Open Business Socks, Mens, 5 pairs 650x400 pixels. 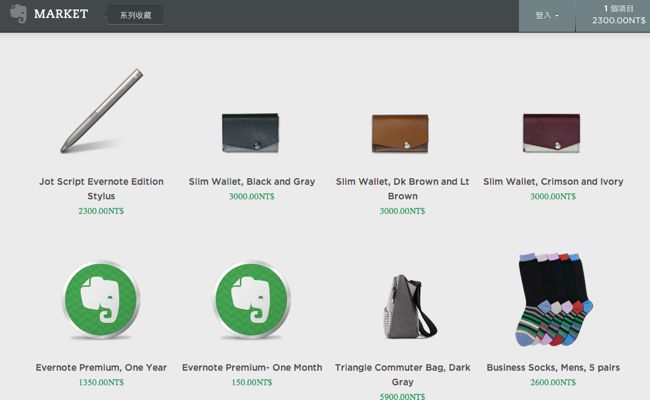[553, 368]
